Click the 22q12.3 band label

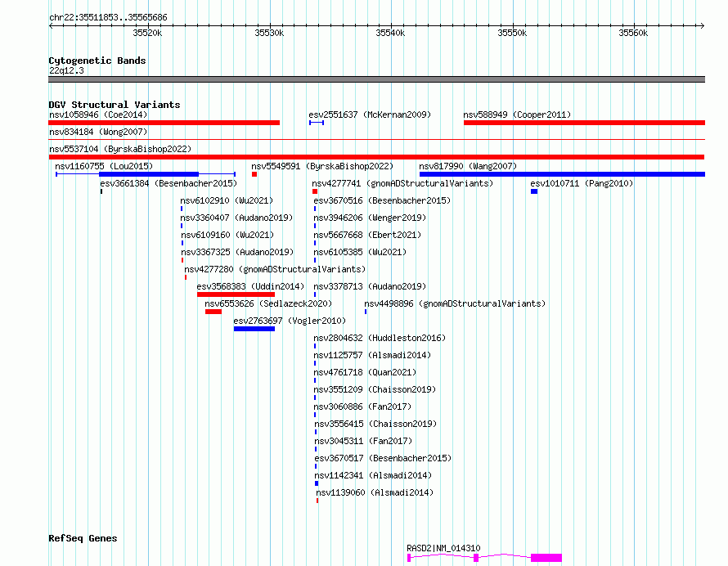point(66,70)
